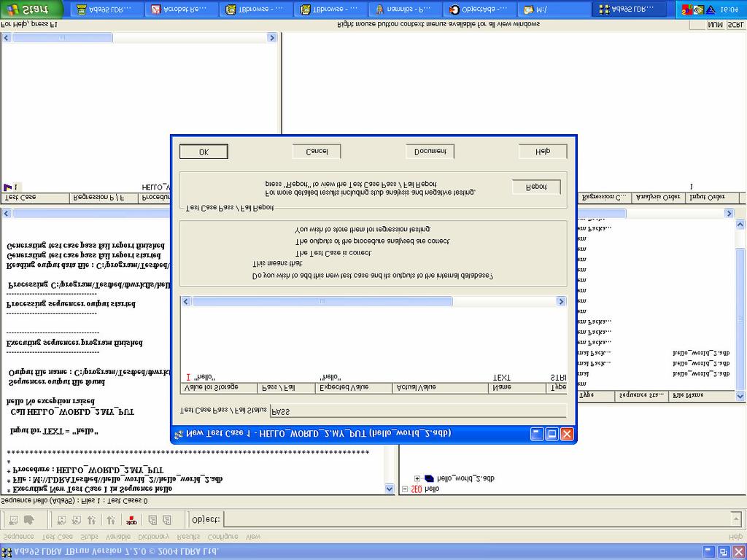Click the dark blue hello_world_2.adb file icon
The image size is (747, 560).
click(429, 478)
